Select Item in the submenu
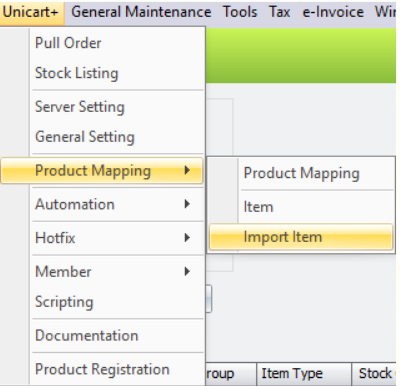400x386 pixels. pos(301,207)
